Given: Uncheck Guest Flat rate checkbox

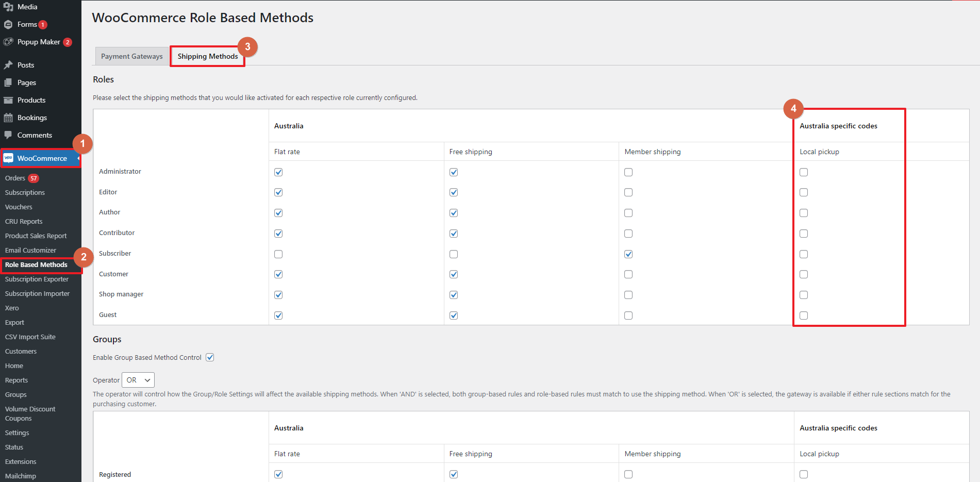Looking at the screenshot, I should [x=278, y=315].
